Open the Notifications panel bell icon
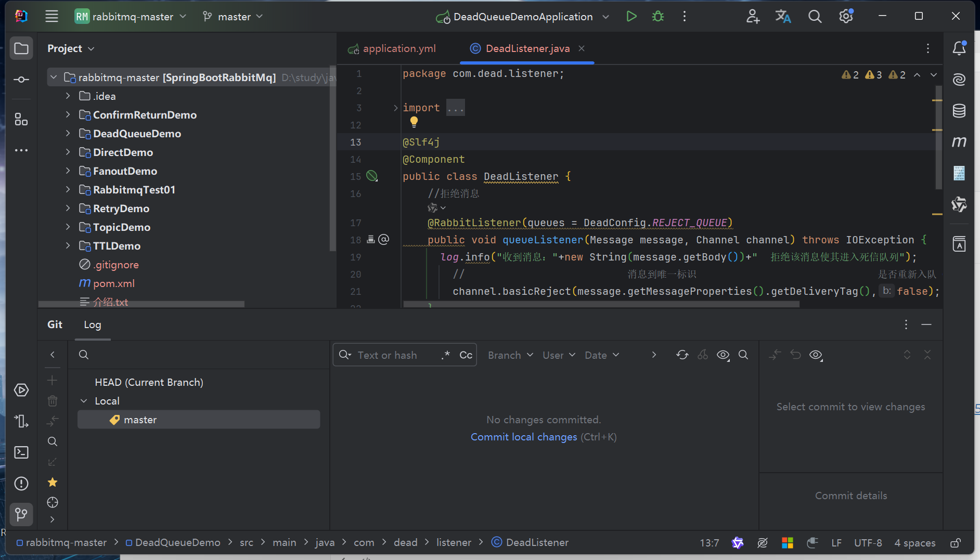Image resolution: width=980 pixels, height=560 pixels. point(959,48)
